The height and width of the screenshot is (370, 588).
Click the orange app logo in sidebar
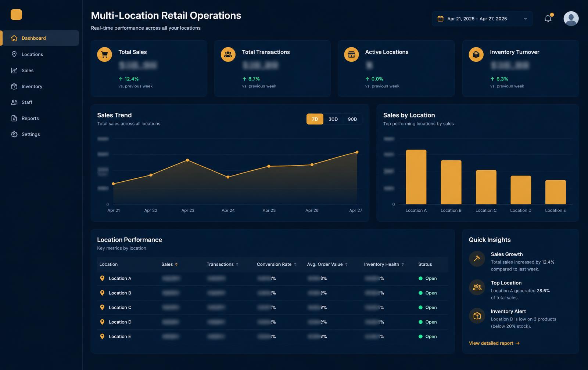click(x=16, y=15)
